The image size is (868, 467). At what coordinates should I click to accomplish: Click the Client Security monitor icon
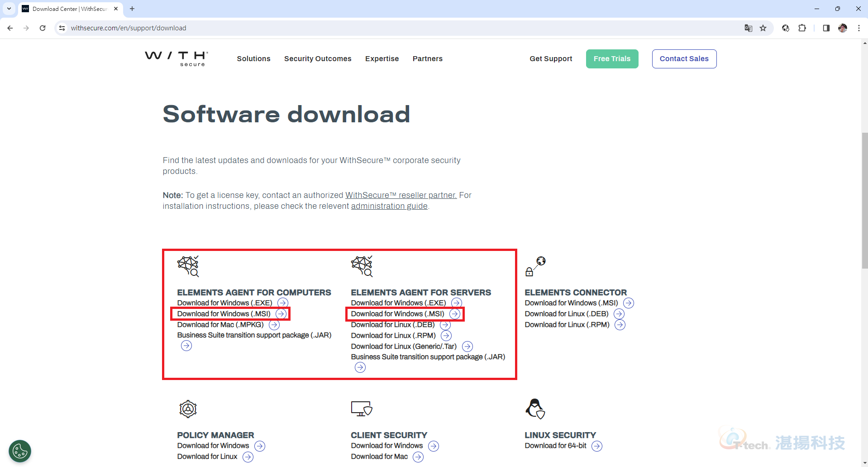[x=362, y=408]
